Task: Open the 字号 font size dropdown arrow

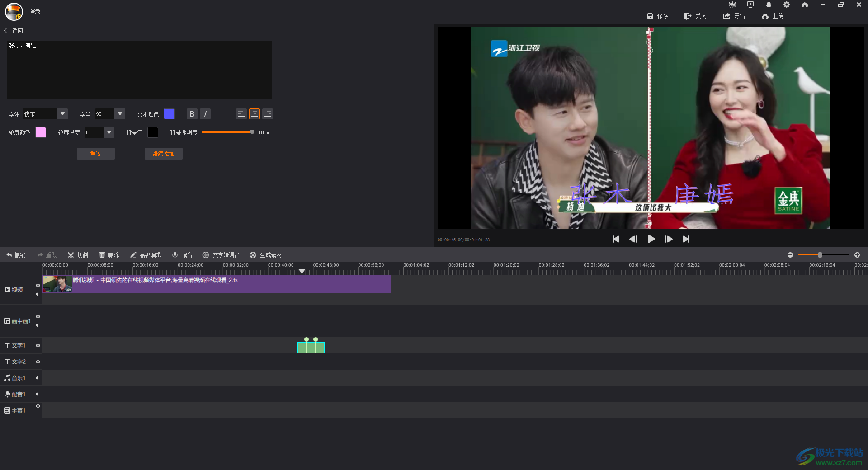Action: point(120,114)
